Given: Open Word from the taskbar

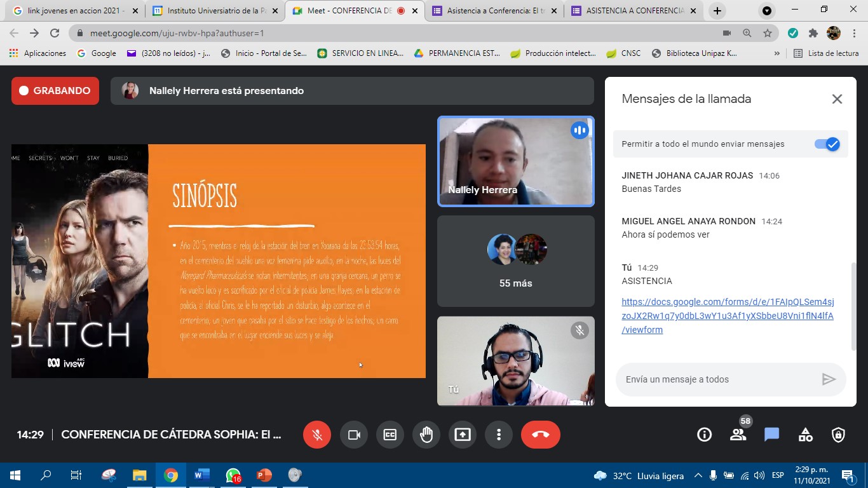Looking at the screenshot, I should point(201,475).
